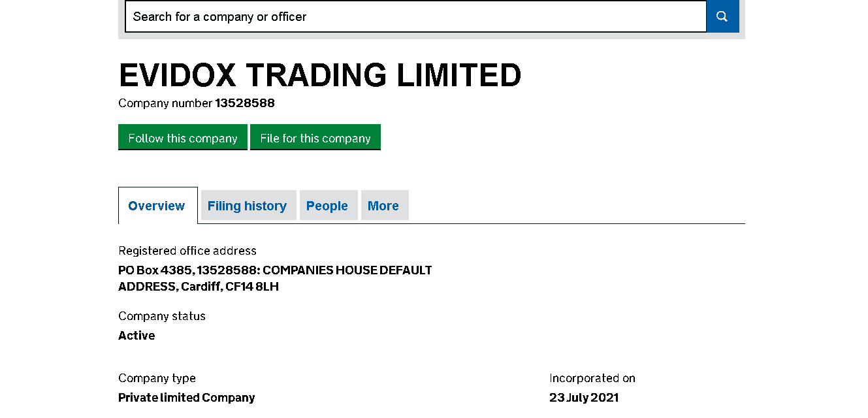Click the Private limited Company value
The height and width of the screenshot is (418, 868).
[x=186, y=398]
